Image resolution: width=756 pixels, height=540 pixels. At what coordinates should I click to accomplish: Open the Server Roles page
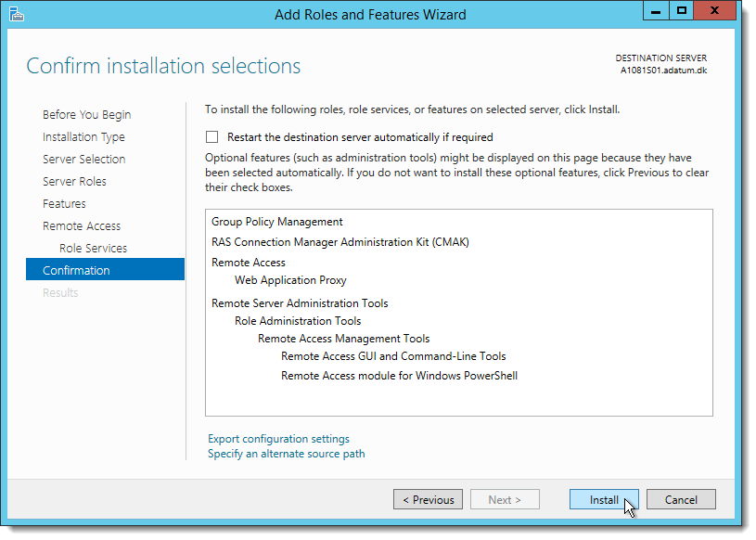[x=74, y=181]
